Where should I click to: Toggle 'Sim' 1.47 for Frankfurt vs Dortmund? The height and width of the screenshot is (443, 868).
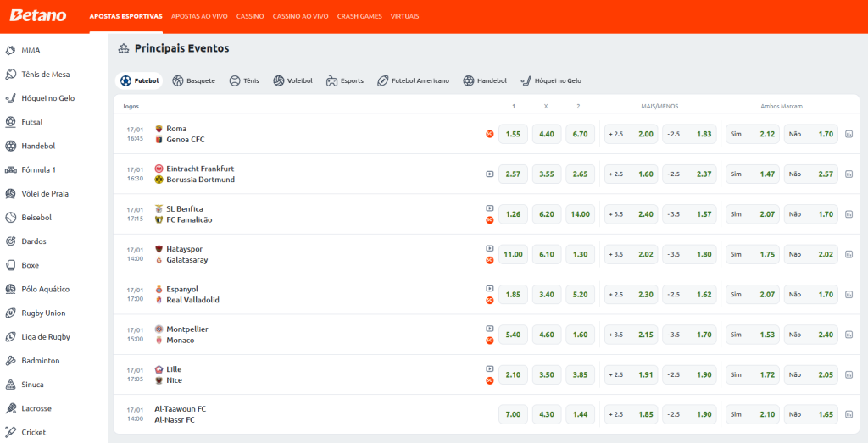coord(752,174)
